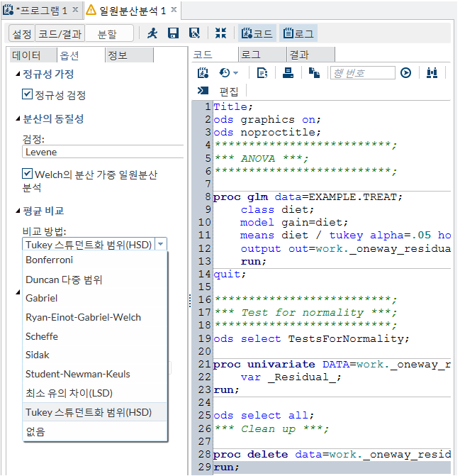Close the 프로그램 1 tab
The image size is (460, 476).
tap(75, 10)
